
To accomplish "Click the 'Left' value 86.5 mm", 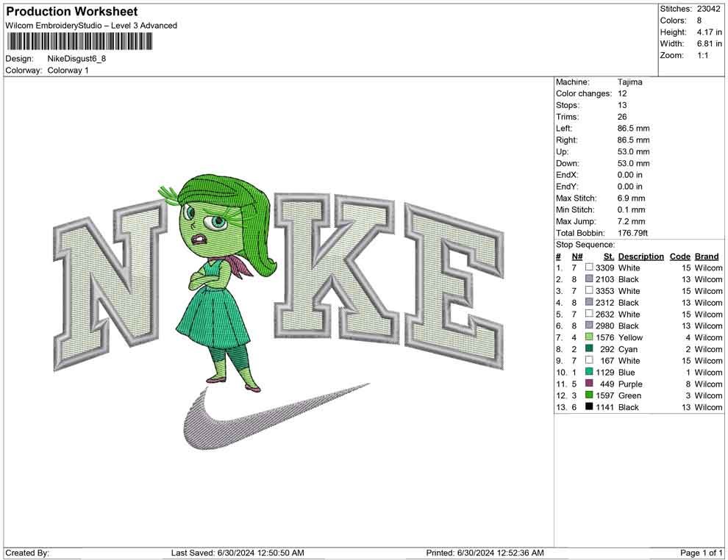I will [x=633, y=128].
